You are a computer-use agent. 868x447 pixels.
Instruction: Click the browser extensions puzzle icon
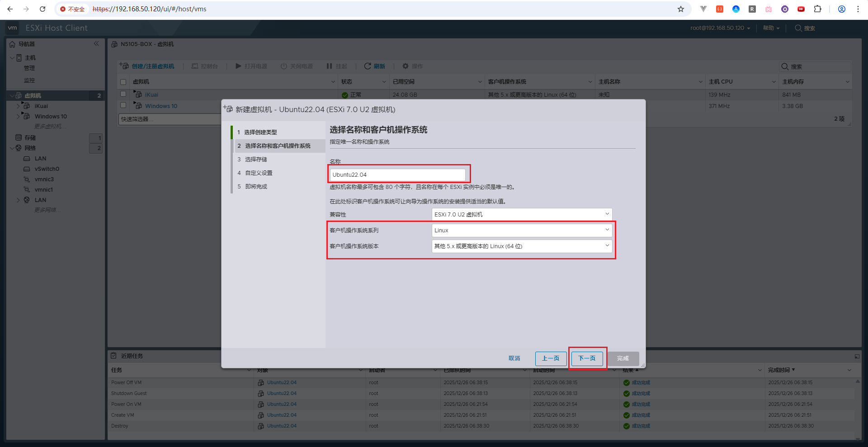click(817, 9)
